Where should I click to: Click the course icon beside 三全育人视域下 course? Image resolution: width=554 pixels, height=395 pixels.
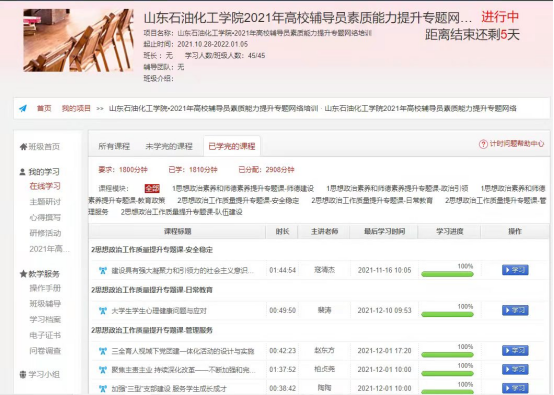point(103,351)
